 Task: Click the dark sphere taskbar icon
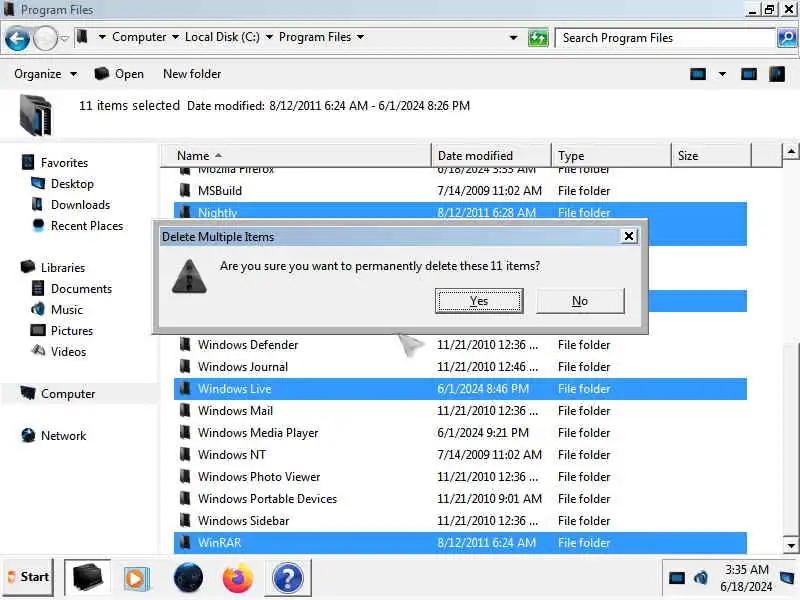point(188,578)
